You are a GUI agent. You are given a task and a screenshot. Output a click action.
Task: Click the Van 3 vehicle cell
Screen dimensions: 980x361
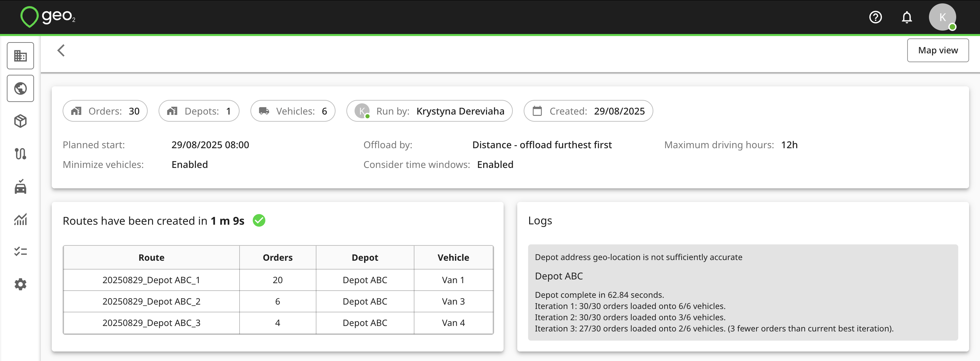[454, 301]
